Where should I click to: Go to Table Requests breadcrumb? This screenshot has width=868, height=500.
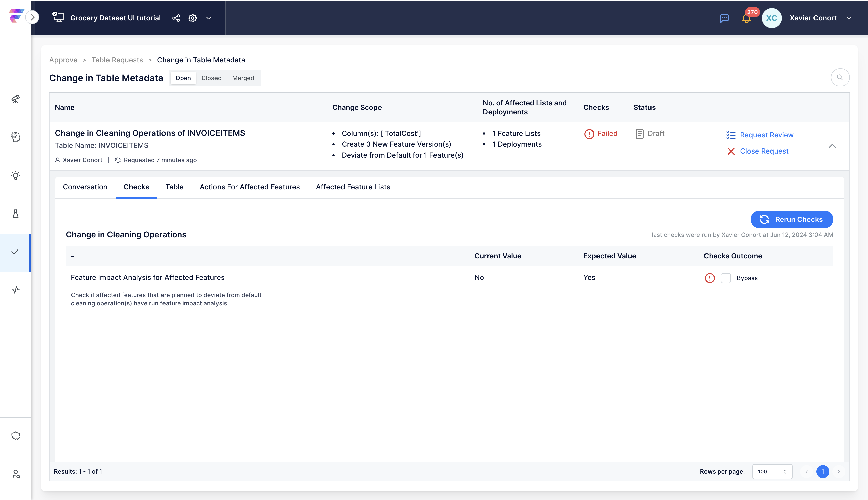pyautogui.click(x=117, y=60)
